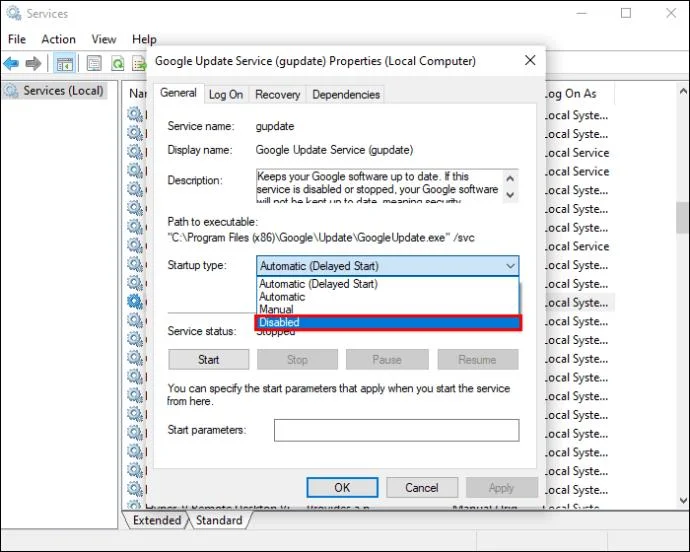Click services list scrollbar down arrow
This screenshot has height=552, width=690.
[x=683, y=500]
